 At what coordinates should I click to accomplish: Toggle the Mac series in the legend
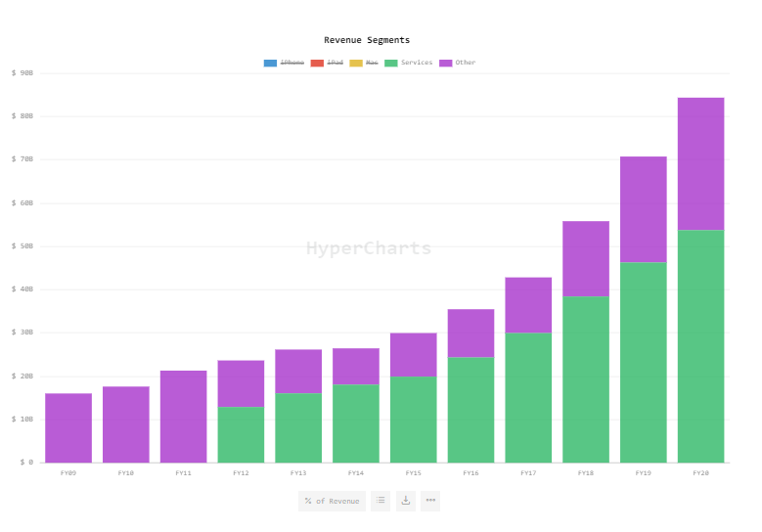[x=372, y=63]
